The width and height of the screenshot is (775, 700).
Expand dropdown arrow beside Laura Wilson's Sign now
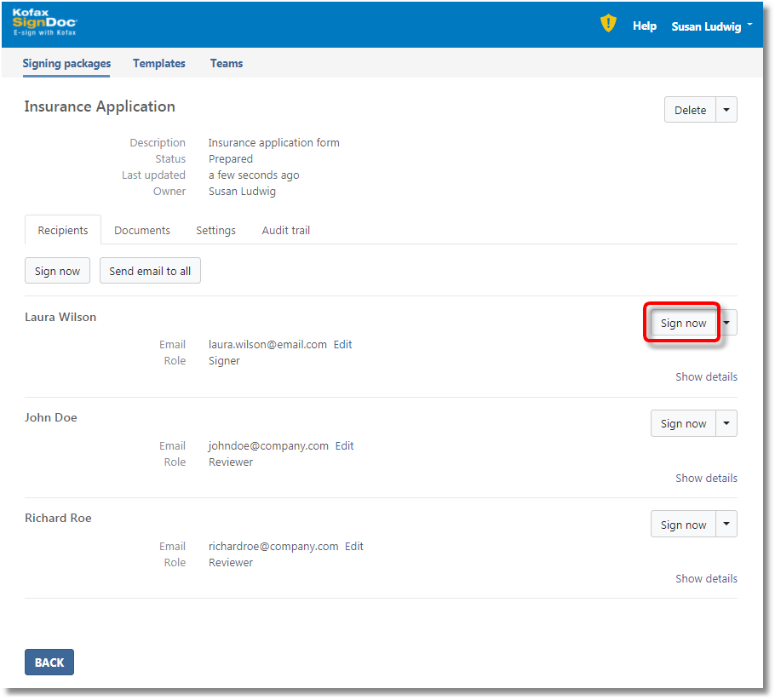pyautogui.click(x=726, y=323)
